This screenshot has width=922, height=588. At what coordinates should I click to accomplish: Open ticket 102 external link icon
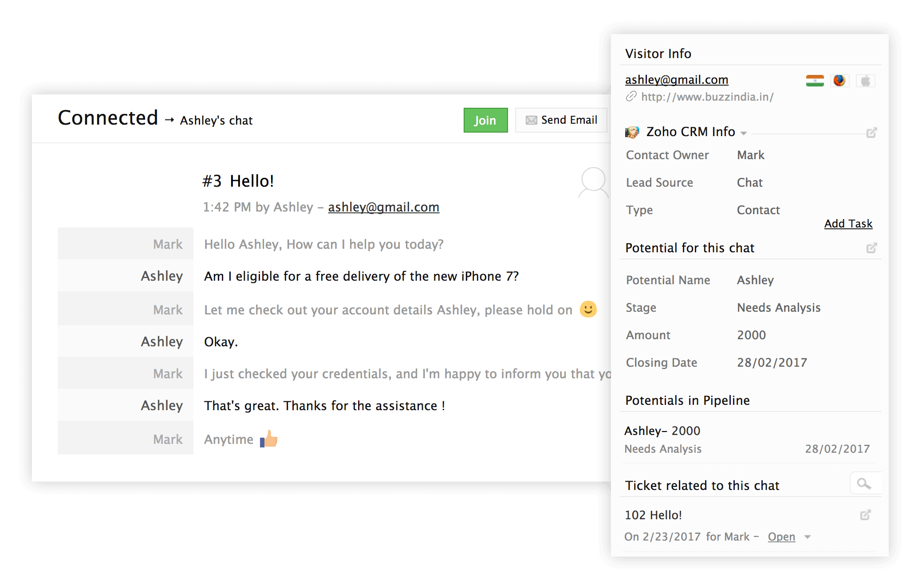865,515
